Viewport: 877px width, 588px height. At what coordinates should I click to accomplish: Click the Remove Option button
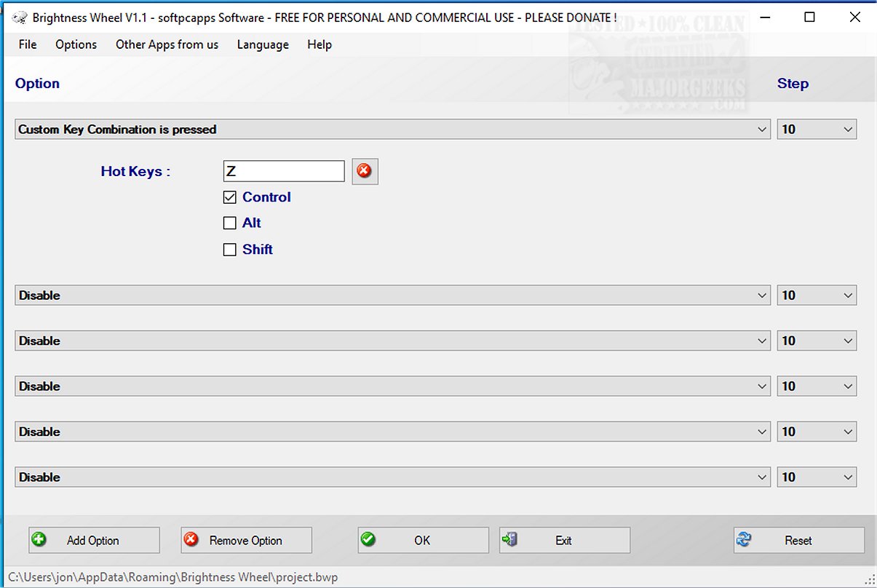[x=246, y=540]
